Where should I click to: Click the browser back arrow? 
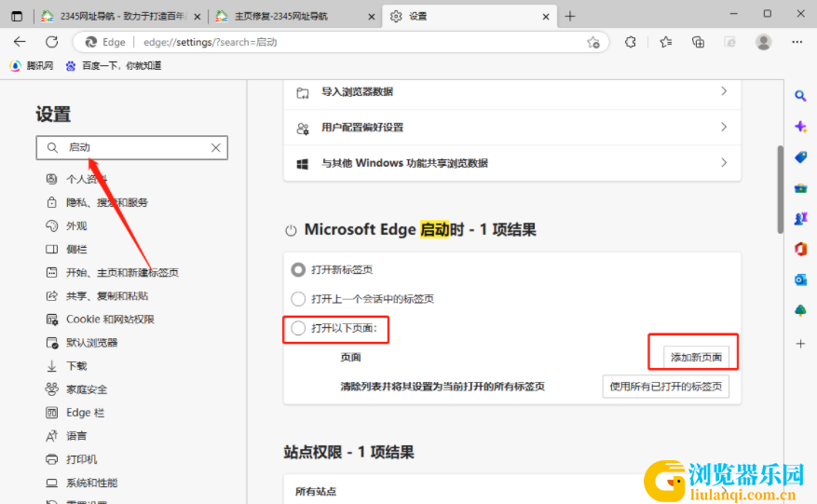[20, 42]
